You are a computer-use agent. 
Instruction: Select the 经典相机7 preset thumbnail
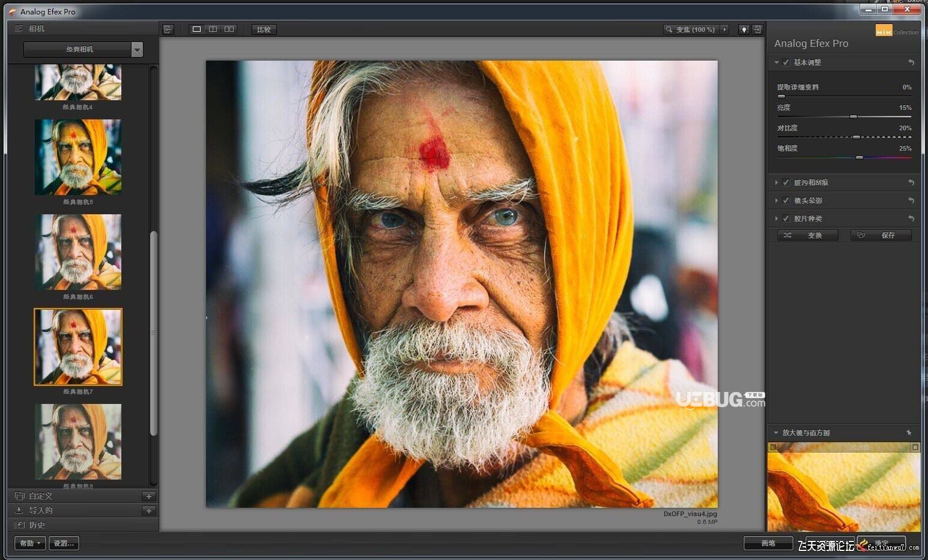[78, 347]
